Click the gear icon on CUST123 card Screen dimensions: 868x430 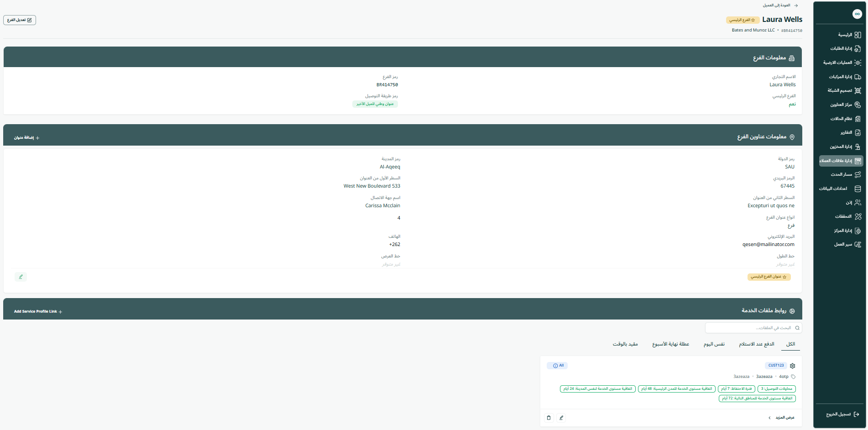(x=793, y=366)
